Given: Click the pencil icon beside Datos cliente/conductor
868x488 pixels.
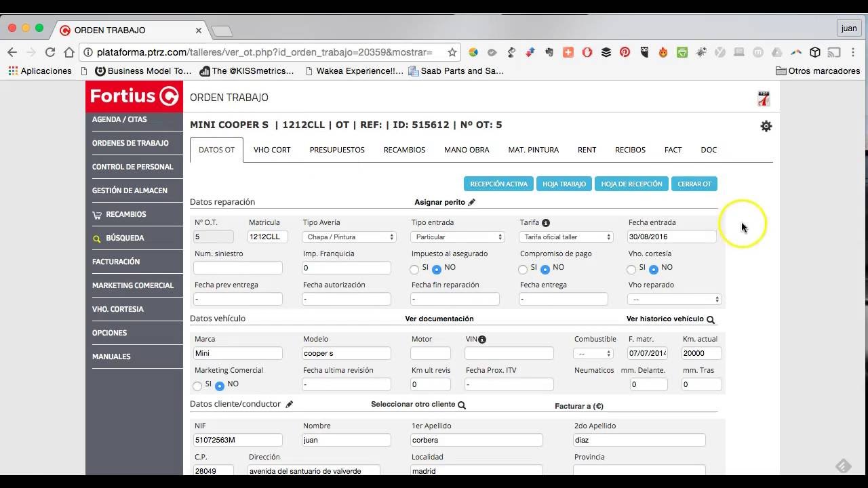Looking at the screenshot, I should pos(290,404).
